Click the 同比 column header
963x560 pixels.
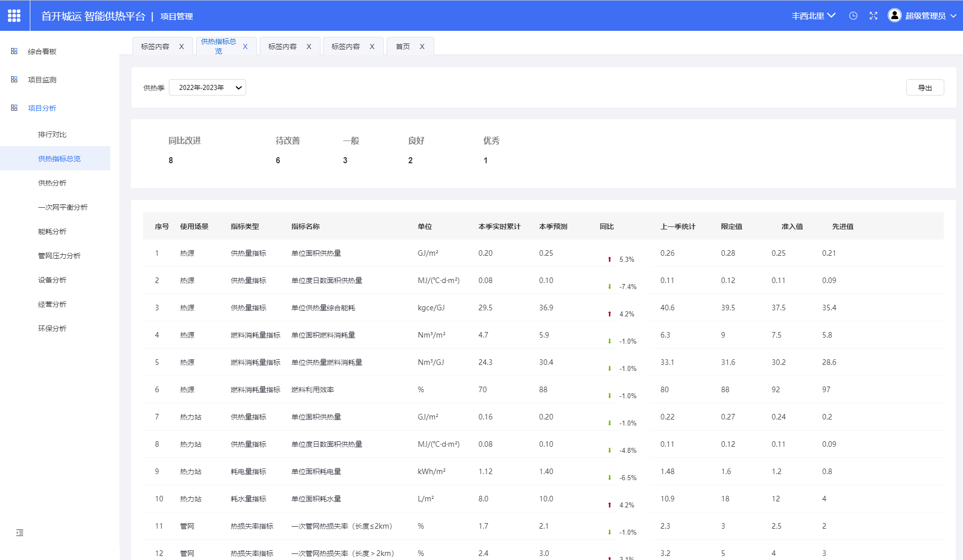(607, 226)
